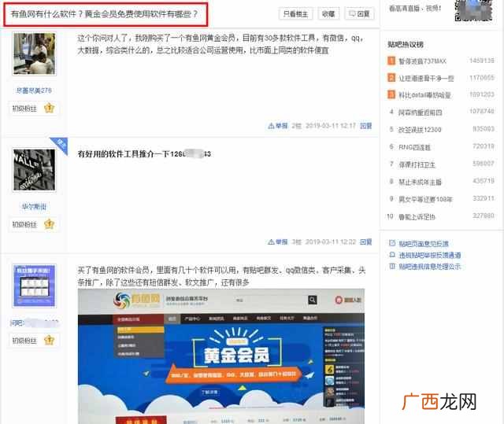Report the 3楼 post via 举报

[278, 241]
